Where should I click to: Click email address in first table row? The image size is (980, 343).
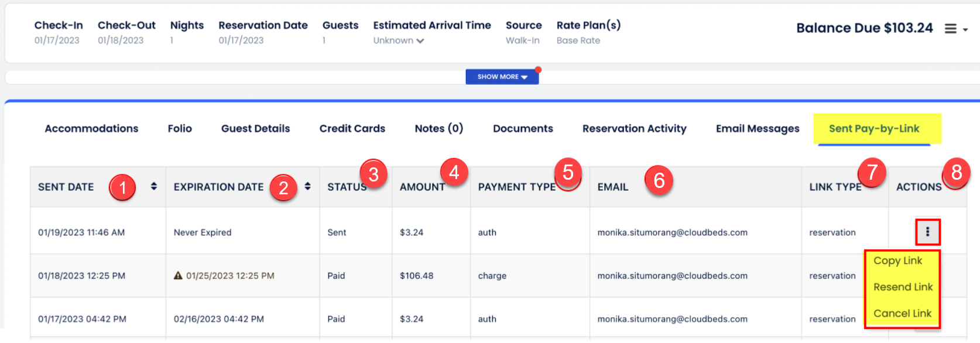pyautogui.click(x=672, y=232)
